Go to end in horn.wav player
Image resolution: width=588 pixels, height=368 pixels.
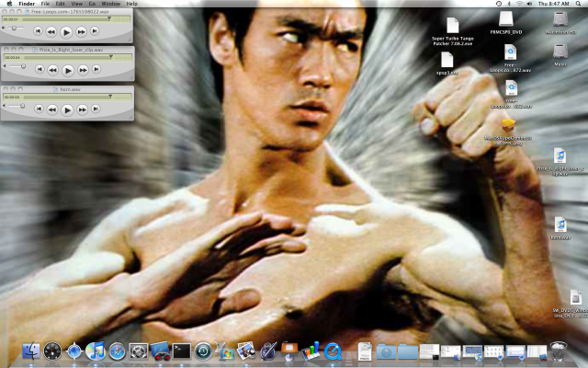pos(96,109)
